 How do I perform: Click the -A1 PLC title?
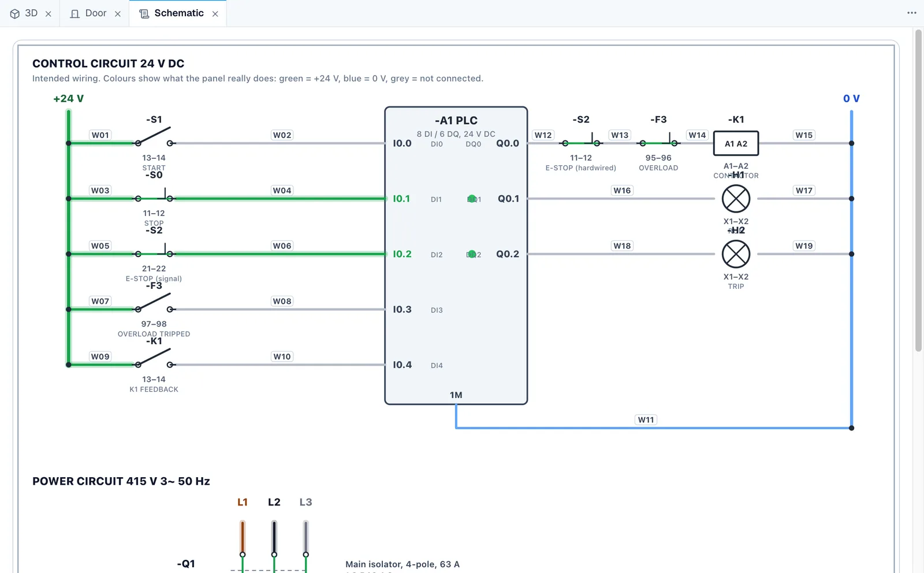pos(456,121)
